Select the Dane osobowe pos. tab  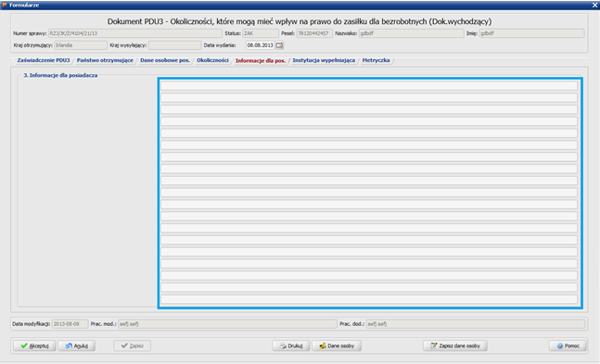[x=165, y=60]
